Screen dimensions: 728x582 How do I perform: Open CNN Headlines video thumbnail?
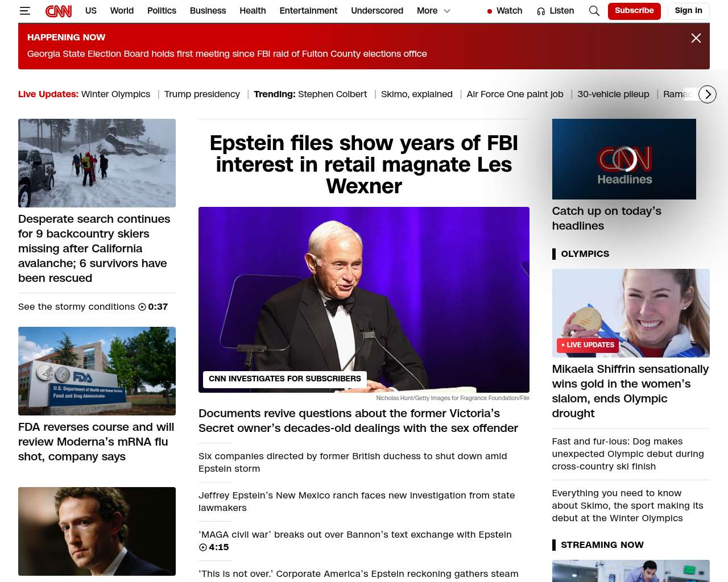(624, 159)
